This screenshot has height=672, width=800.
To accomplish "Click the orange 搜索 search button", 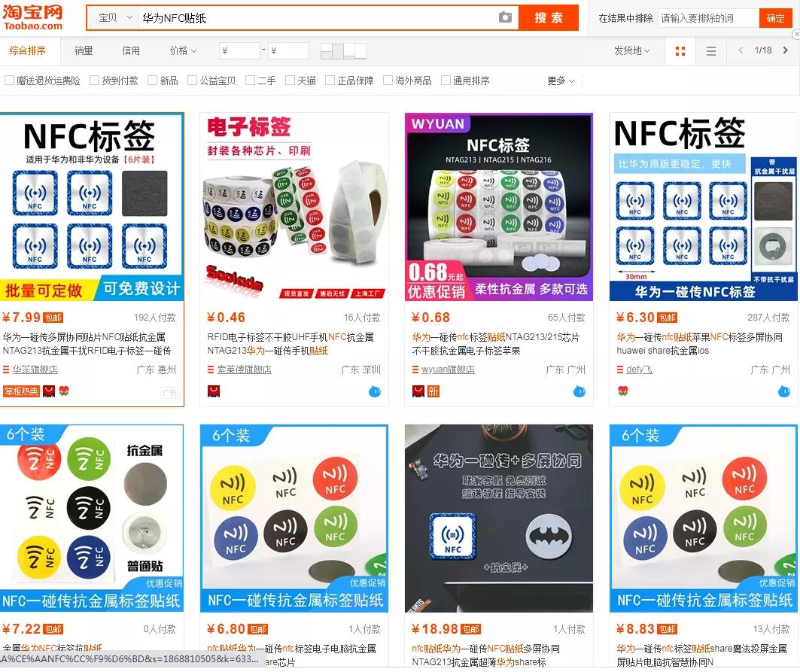I will click(549, 17).
